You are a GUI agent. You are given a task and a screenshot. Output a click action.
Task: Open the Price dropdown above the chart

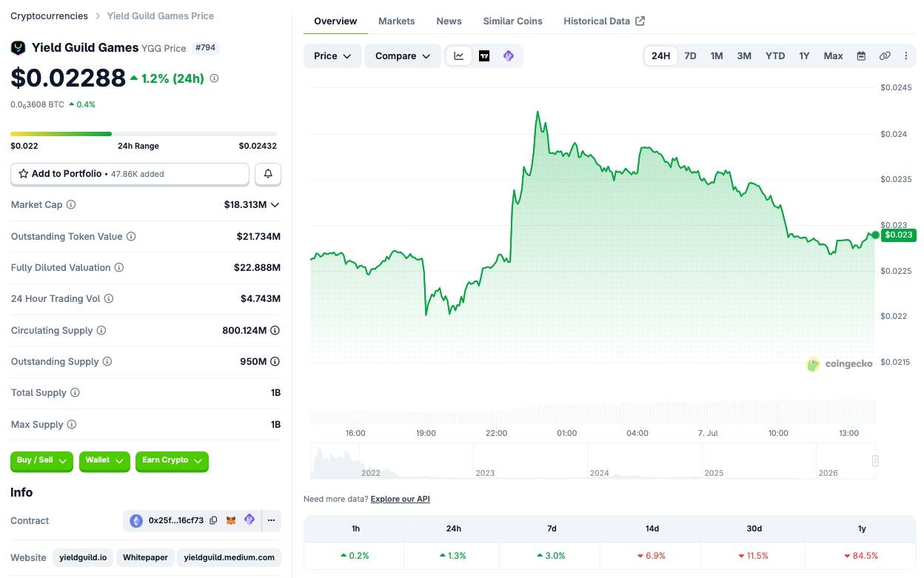coord(332,56)
